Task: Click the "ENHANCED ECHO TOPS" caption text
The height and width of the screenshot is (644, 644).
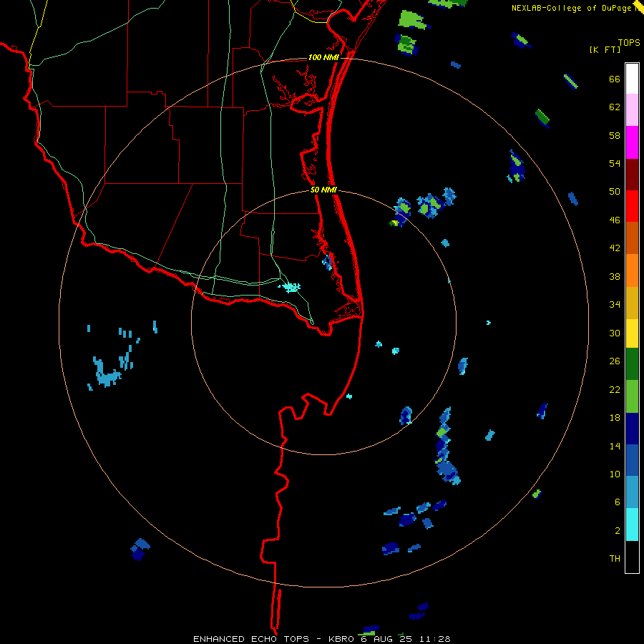Action: (253, 639)
